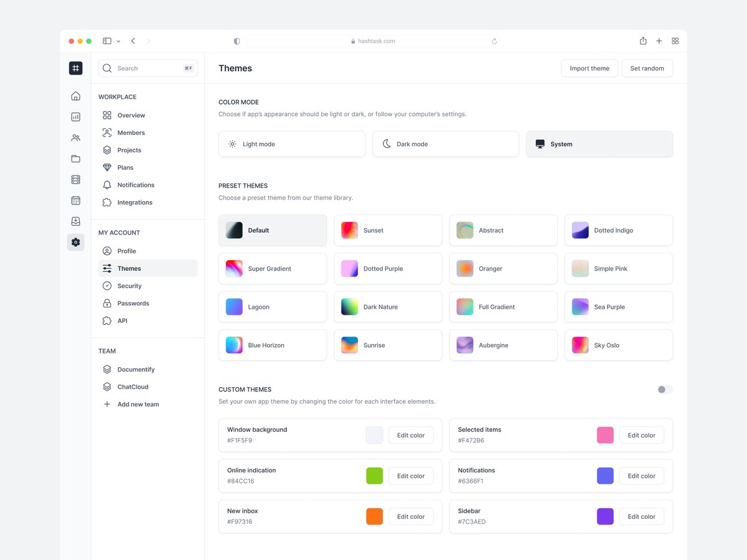747x560 pixels.
Task: Open Notifications in Workplace menu
Action: click(x=148, y=185)
